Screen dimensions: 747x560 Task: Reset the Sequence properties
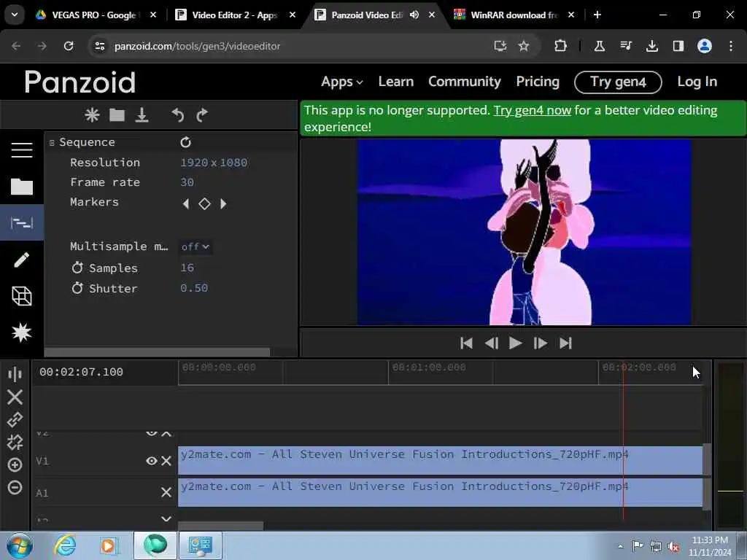185,142
